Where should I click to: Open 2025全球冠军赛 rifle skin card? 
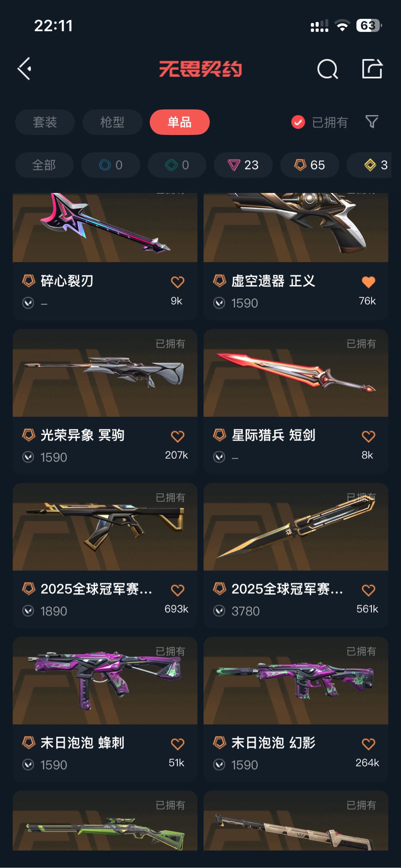click(x=105, y=555)
